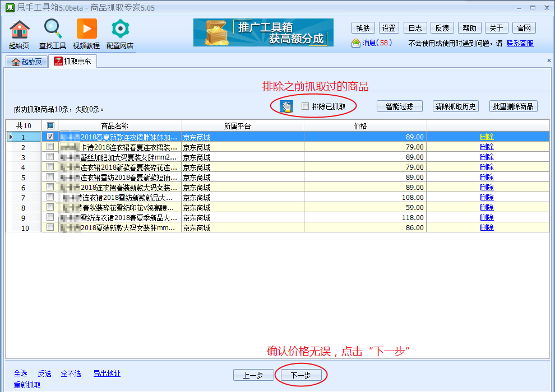Click the hand pointer icon beside 排除已抓取
The width and height of the screenshot is (555, 392).
tap(286, 106)
